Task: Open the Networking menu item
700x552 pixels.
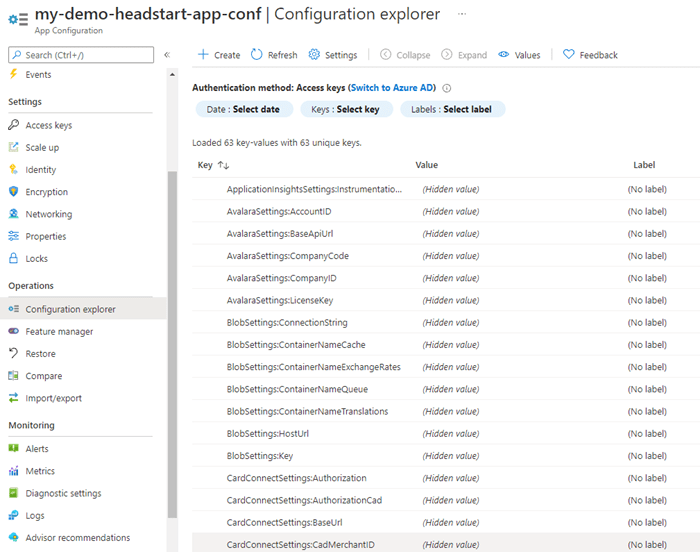Action: pyautogui.click(x=49, y=214)
